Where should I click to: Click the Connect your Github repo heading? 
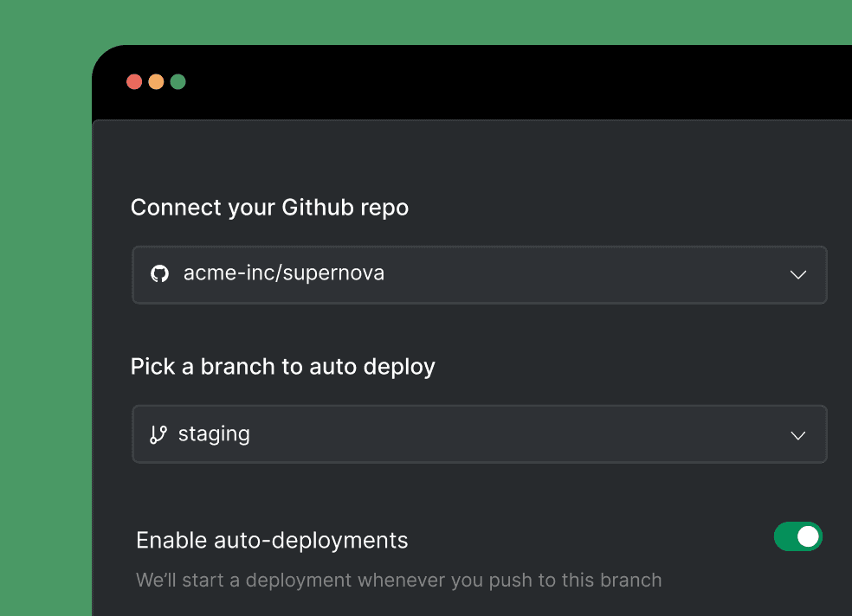click(x=269, y=208)
